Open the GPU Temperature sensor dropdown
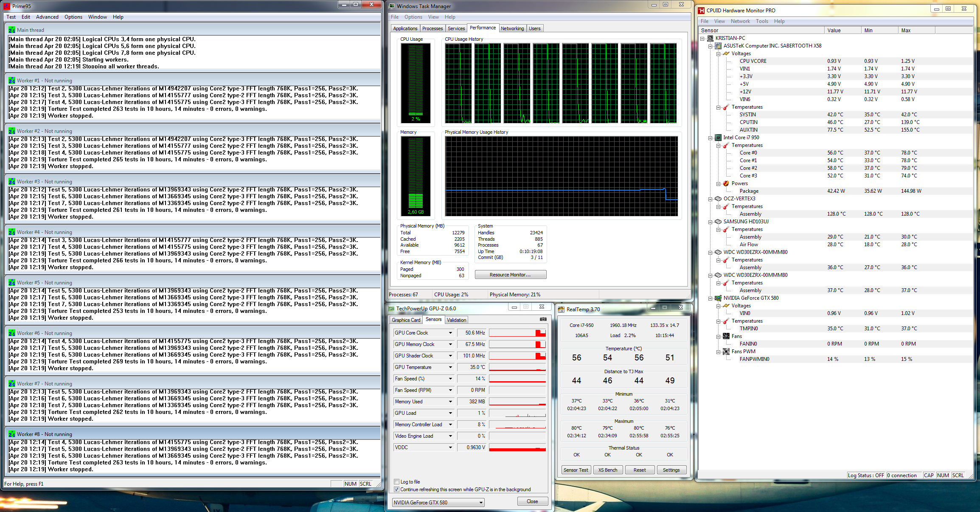 click(x=450, y=367)
